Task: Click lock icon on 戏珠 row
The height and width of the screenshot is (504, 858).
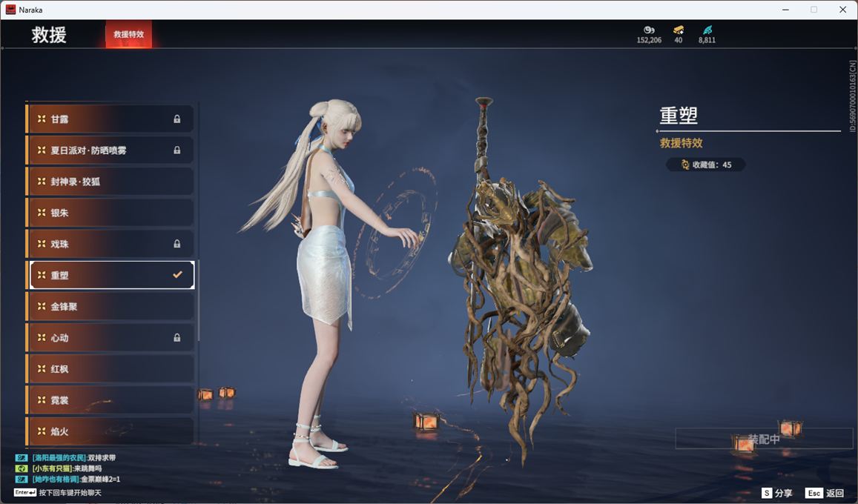Action: 176,244
